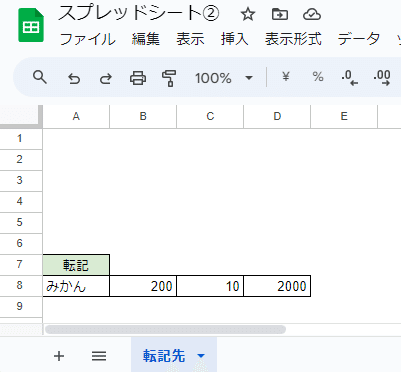Select row 6 header
The height and width of the screenshot is (372, 401).
[21, 244]
